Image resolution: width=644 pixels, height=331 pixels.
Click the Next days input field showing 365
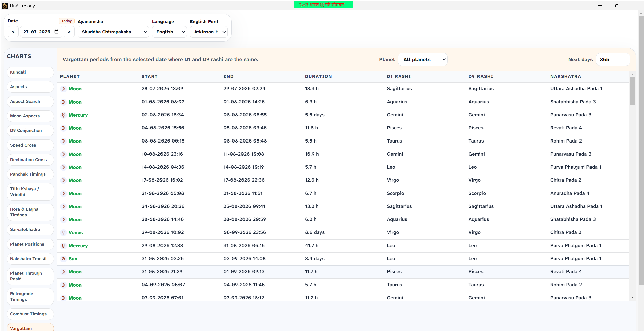(613, 60)
